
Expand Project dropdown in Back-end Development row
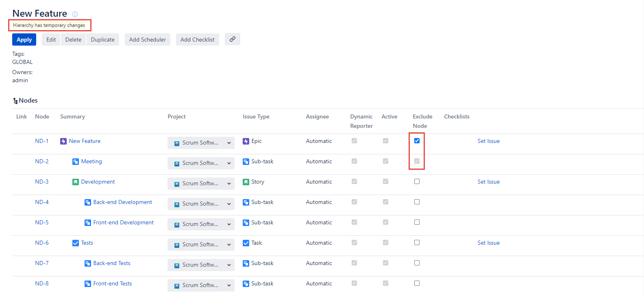click(x=201, y=204)
